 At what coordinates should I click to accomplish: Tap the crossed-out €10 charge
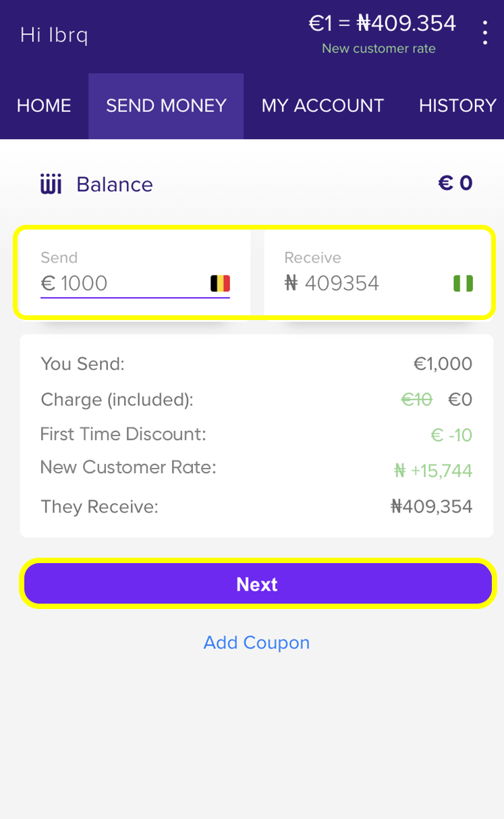416,400
